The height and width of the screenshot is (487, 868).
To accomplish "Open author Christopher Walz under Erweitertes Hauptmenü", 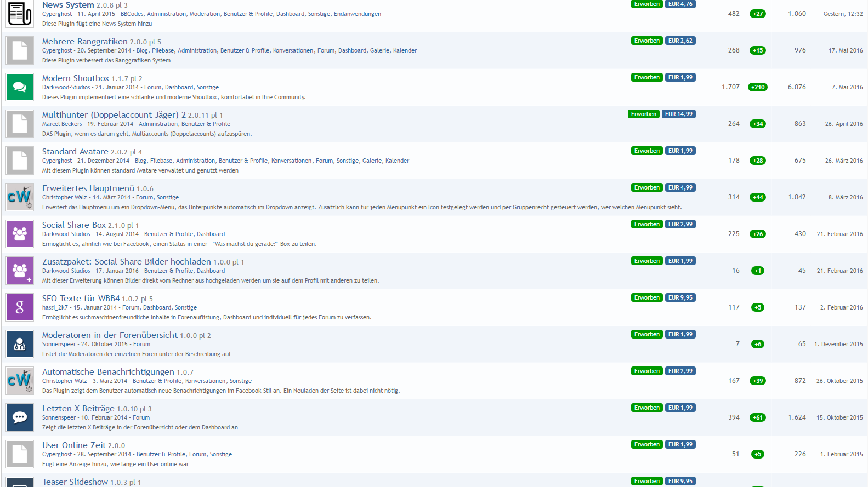I will (64, 198).
